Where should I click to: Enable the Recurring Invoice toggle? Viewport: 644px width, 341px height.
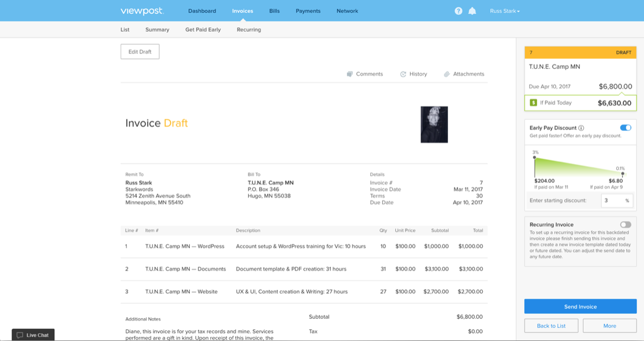[625, 225]
